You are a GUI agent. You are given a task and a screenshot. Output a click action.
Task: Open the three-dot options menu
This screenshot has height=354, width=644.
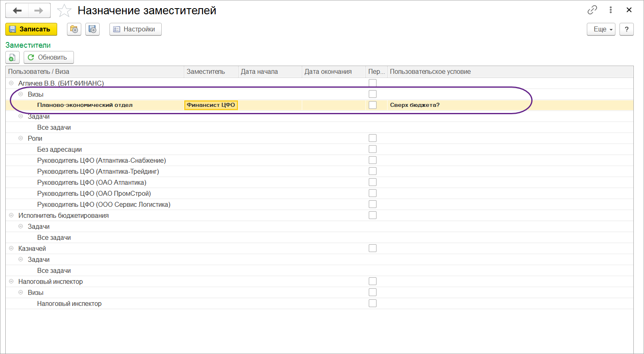point(611,10)
